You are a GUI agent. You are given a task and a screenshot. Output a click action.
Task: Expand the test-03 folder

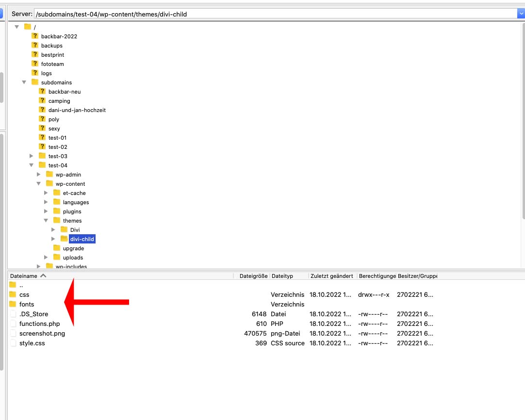click(32, 156)
